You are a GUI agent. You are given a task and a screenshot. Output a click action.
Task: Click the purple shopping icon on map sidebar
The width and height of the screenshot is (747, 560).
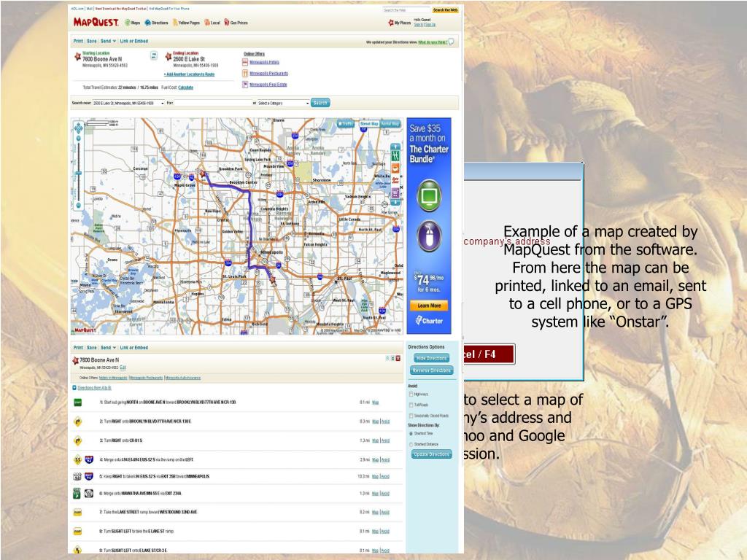(x=395, y=192)
